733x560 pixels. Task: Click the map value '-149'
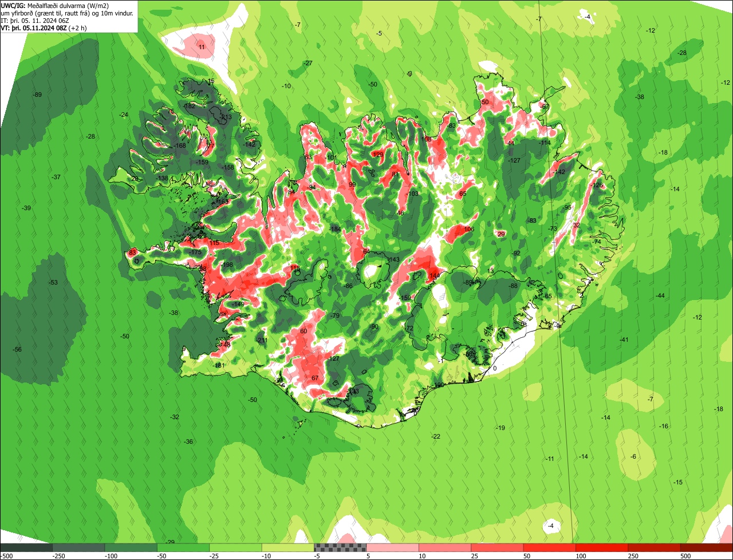point(238,303)
